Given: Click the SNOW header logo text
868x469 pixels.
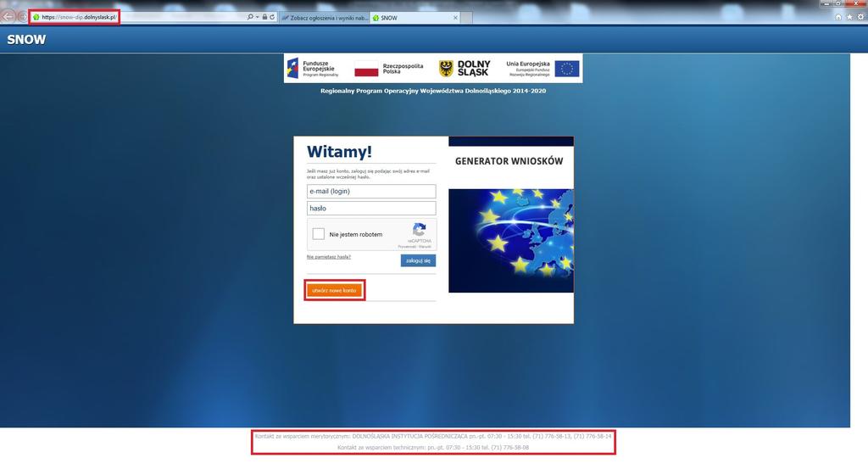Looking at the screenshot, I should 26,39.
